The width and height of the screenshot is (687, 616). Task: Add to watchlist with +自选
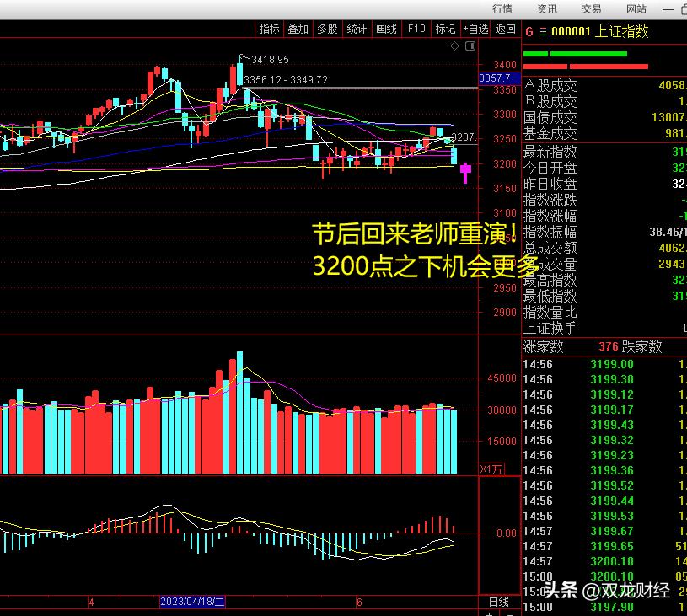click(475, 29)
